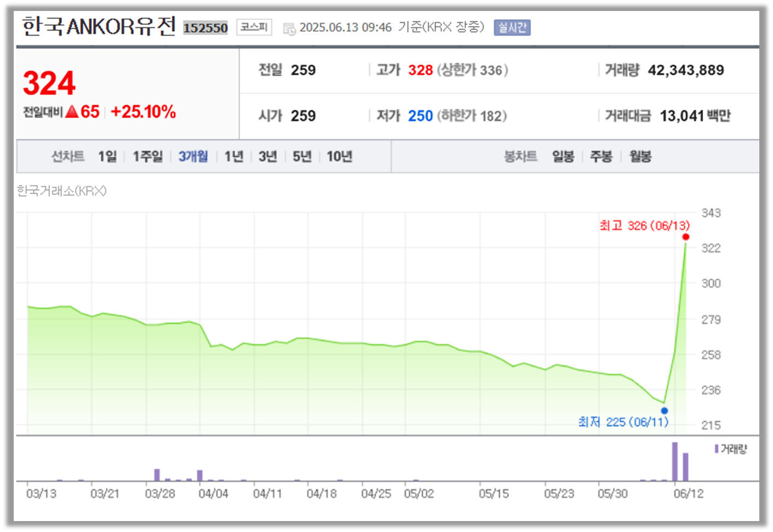Click the volume bar at 04/04
Viewport: 773px width, 532px height.
[200, 476]
